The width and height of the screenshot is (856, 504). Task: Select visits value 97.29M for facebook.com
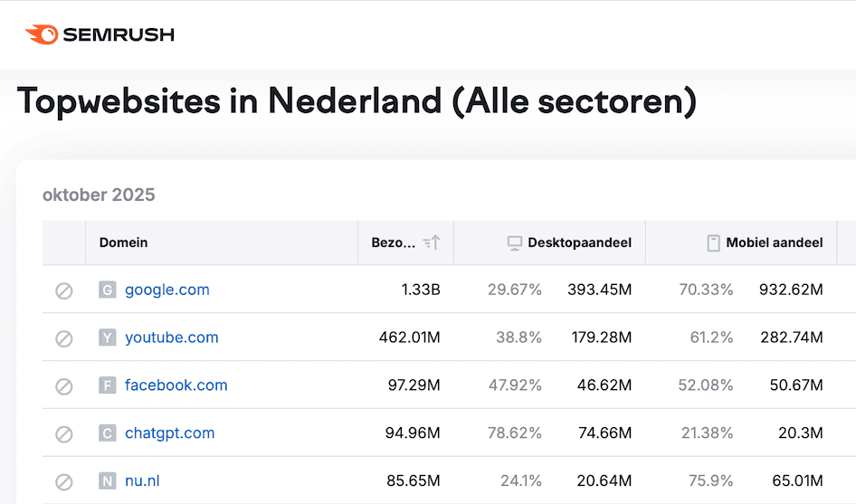[x=414, y=385]
